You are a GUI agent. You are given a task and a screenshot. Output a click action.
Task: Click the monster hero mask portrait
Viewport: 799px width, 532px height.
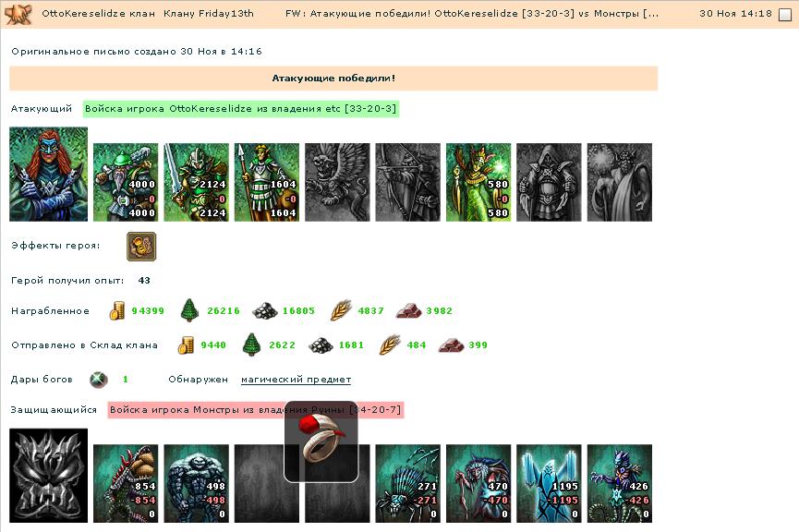tap(48, 476)
